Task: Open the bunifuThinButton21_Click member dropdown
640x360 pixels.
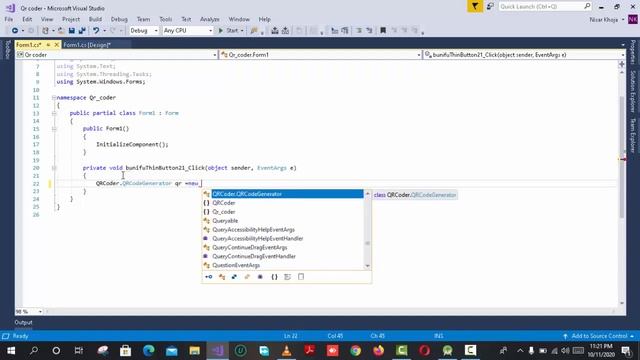Action: point(524,55)
